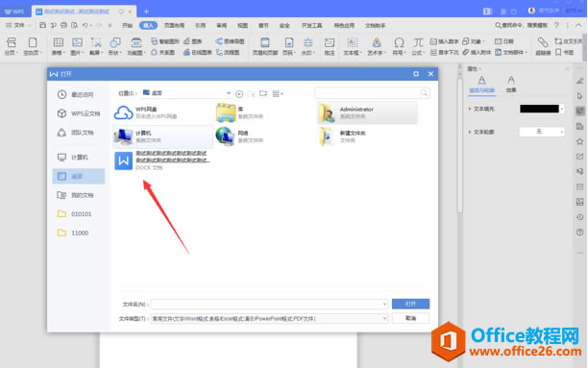Click the dialog search field
Image resolution: width=588 pixels, height=368 pixels.
(x=372, y=92)
